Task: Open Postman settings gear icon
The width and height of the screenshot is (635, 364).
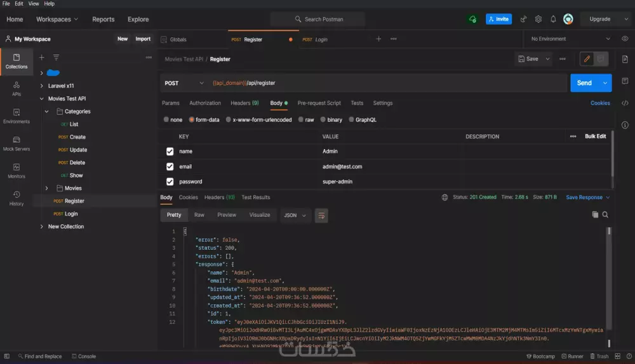Action: pos(538,19)
